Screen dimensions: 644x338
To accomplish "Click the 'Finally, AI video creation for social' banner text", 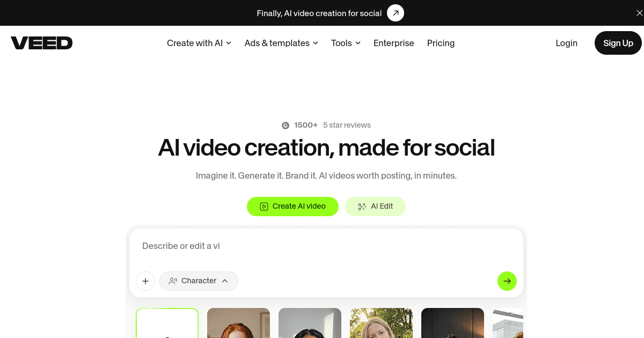I will click(319, 13).
